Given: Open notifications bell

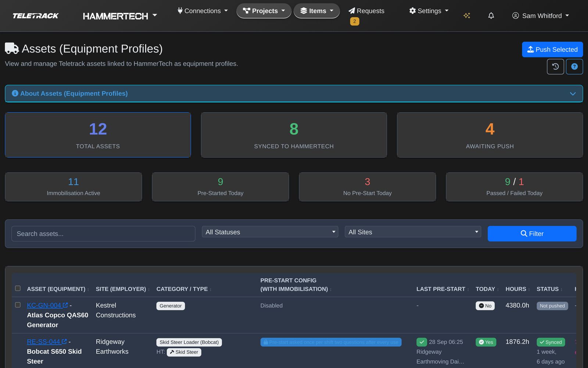Looking at the screenshot, I should [491, 15].
